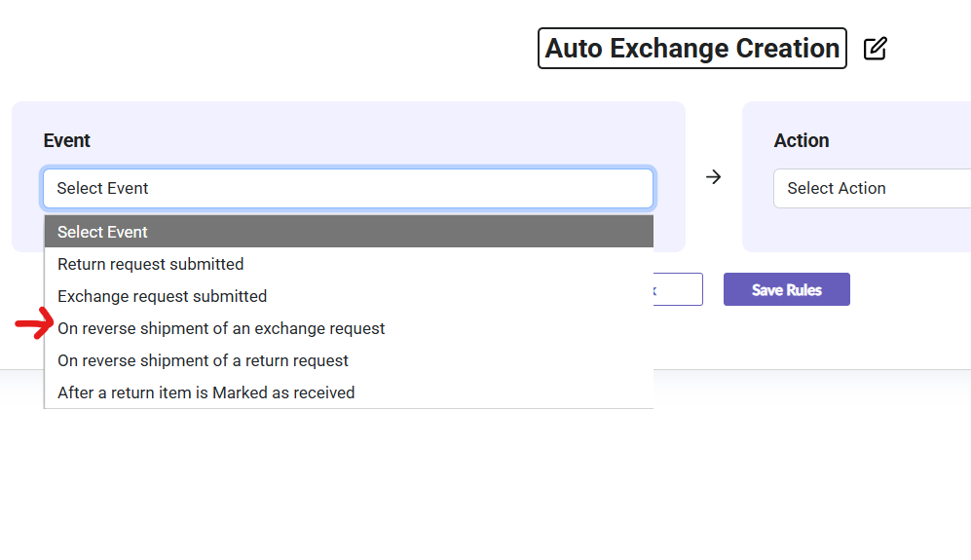The width and height of the screenshot is (971, 560).
Task: Choose the highlighted Select Event placeholder option
Action: tap(348, 232)
